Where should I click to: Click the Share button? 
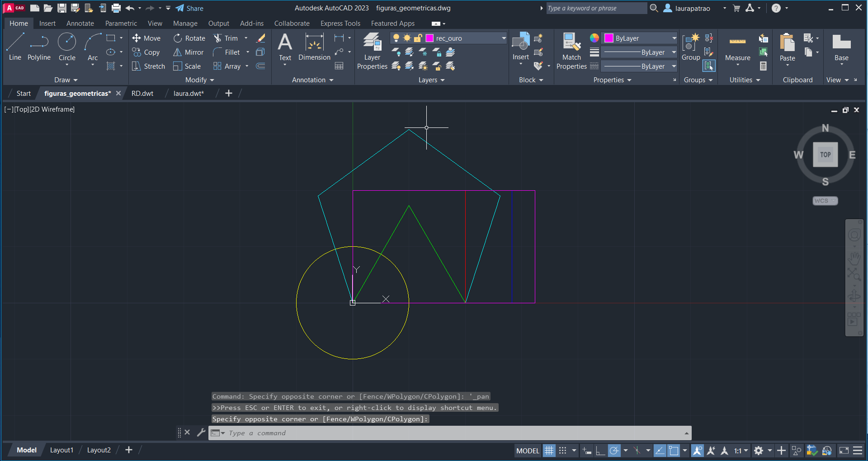189,8
